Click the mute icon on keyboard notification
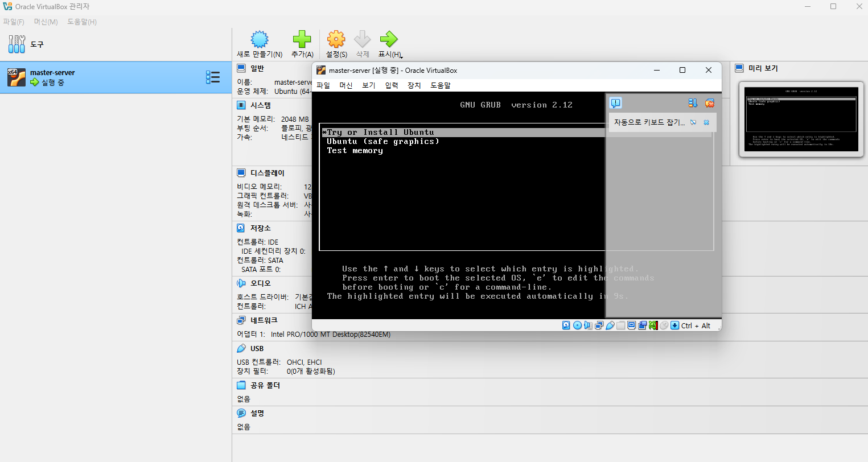Screen dimensions: 868x462 693,122
